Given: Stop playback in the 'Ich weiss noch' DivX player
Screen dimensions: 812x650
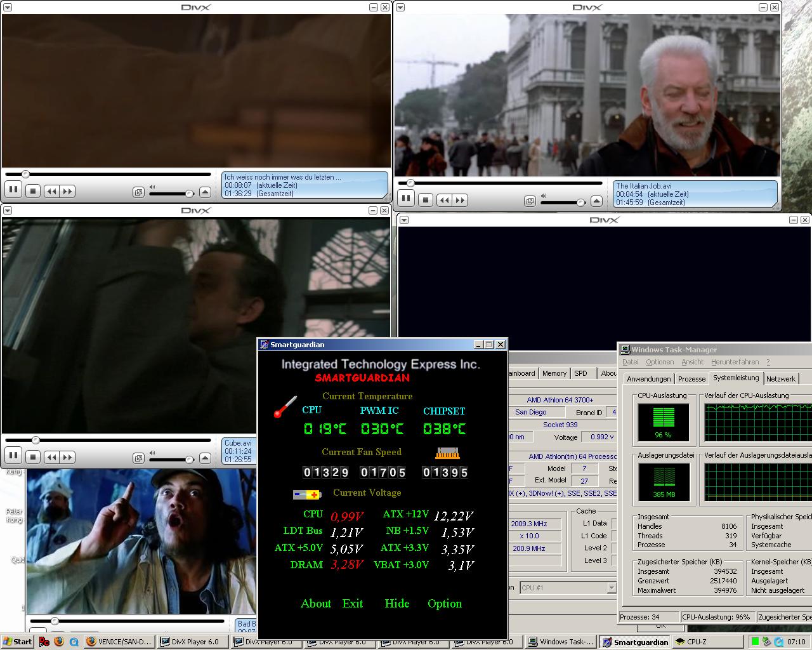Looking at the screenshot, I should click(34, 190).
